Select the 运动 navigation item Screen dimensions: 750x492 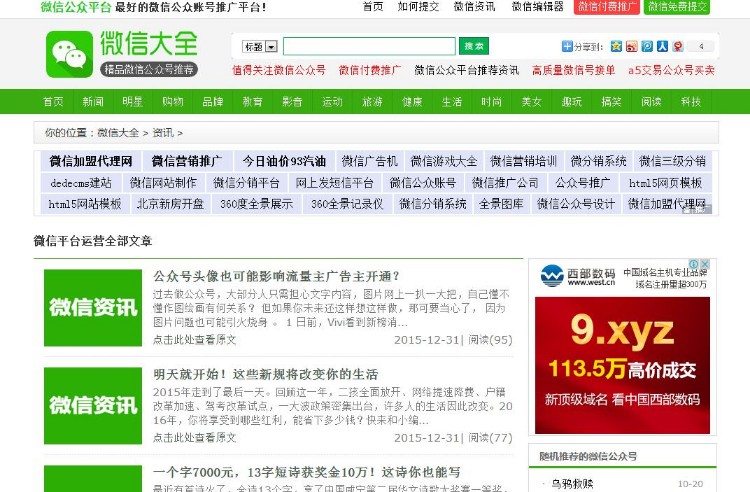[x=332, y=101]
